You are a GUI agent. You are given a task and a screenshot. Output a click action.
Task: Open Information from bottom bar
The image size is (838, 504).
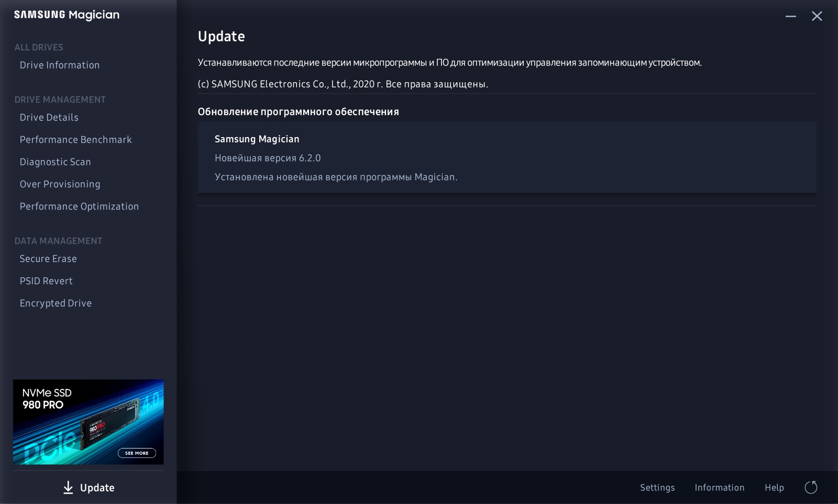pos(720,488)
